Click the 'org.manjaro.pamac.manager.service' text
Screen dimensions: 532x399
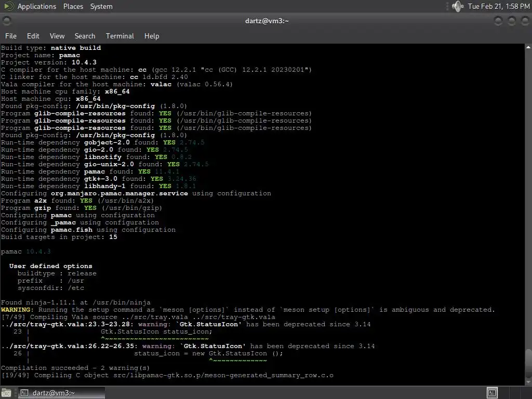tap(119, 193)
